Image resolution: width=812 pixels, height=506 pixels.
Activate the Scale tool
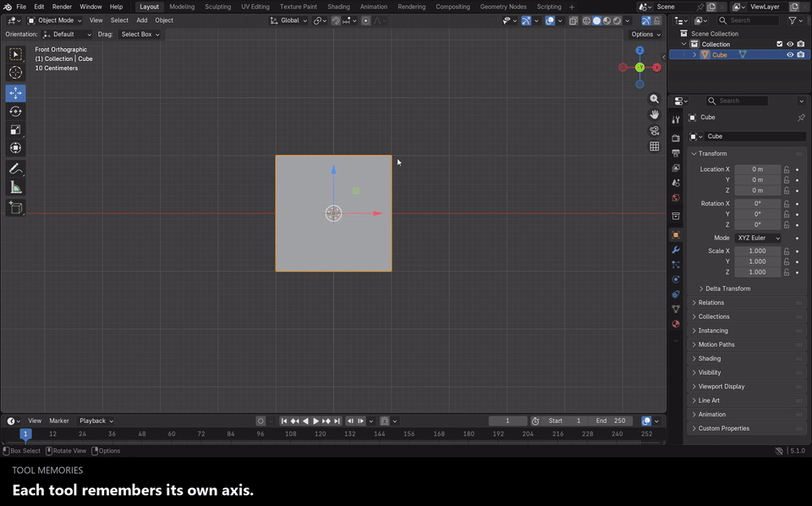click(x=15, y=129)
